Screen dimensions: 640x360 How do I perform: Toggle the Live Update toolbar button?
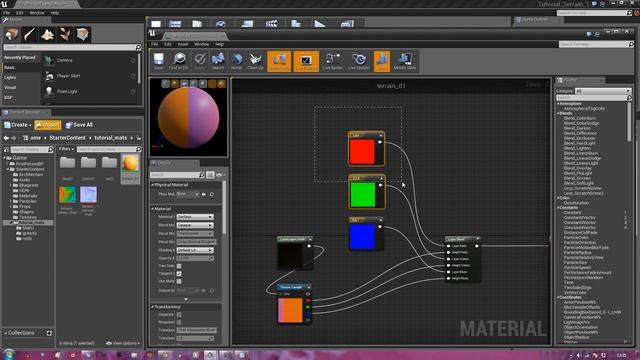(x=359, y=61)
